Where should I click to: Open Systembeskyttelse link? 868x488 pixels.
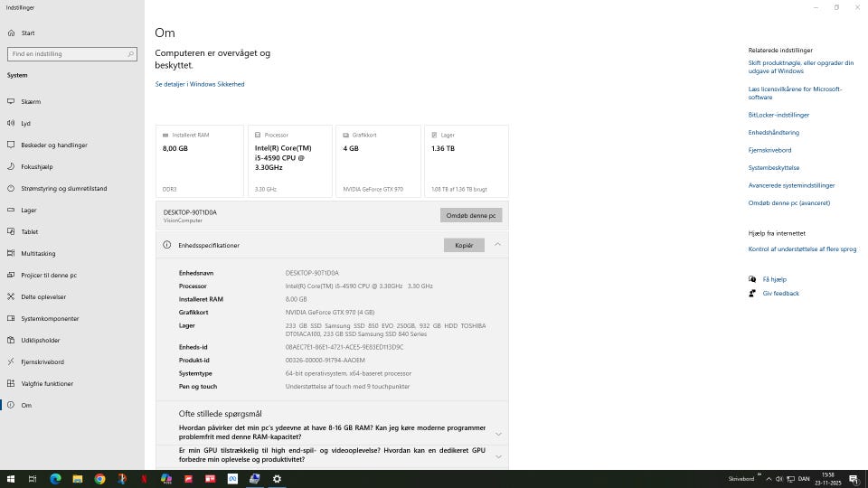[774, 168]
